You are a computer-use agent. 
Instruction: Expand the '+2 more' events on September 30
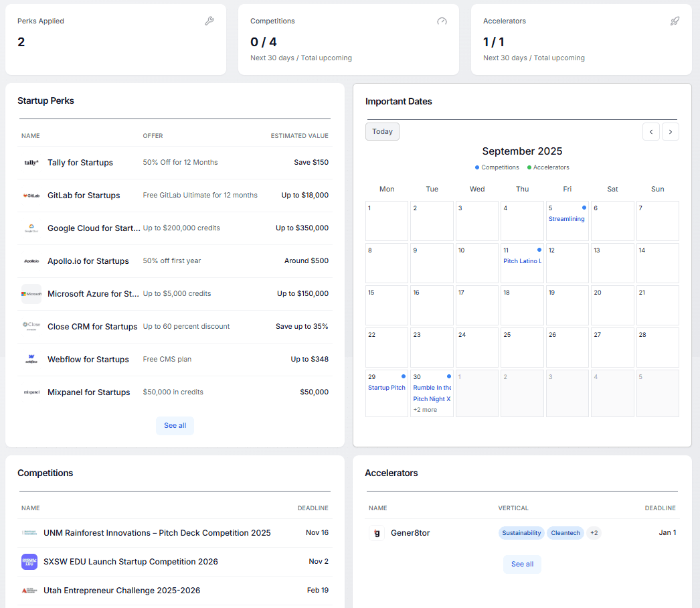pos(425,410)
